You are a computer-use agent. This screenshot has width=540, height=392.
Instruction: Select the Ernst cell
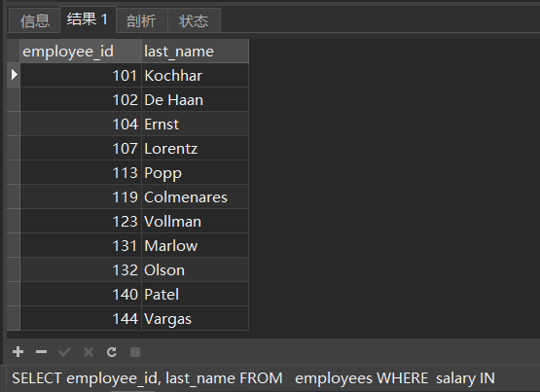coord(195,124)
